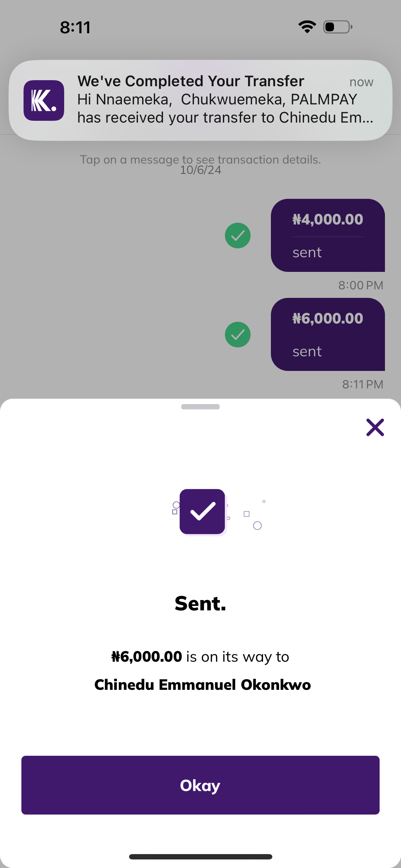Tap the Wi-Fi status icon

click(x=307, y=27)
